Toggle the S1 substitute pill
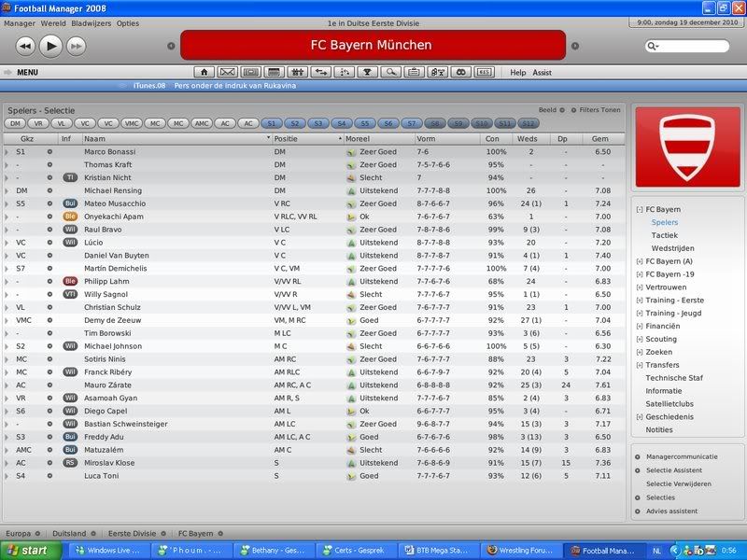Screen dimensions: 747x560 click(272, 124)
